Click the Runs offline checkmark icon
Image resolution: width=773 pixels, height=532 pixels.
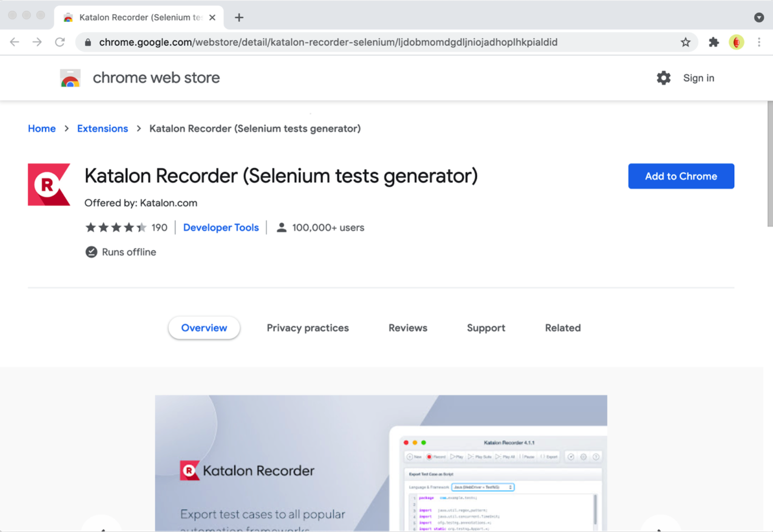[x=91, y=252]
